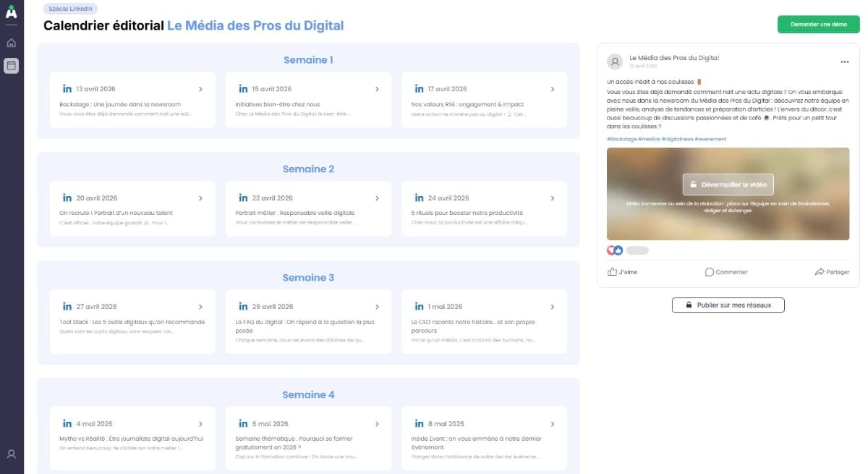Expand the 24 avril 2026 post chevron

click(x=553, y=198)
